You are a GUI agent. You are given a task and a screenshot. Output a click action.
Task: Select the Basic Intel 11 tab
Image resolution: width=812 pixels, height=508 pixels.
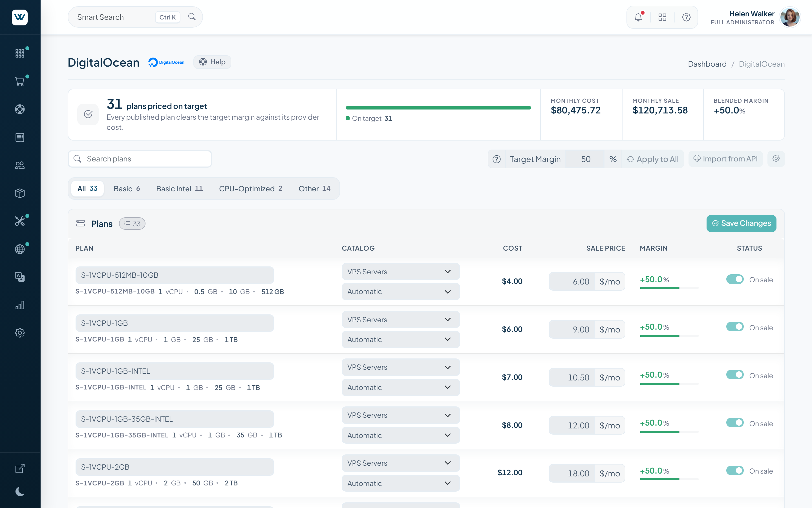coord(180,189)
